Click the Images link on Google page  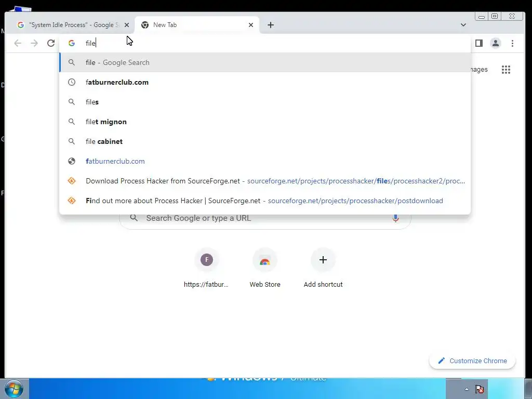click(479, 70)
